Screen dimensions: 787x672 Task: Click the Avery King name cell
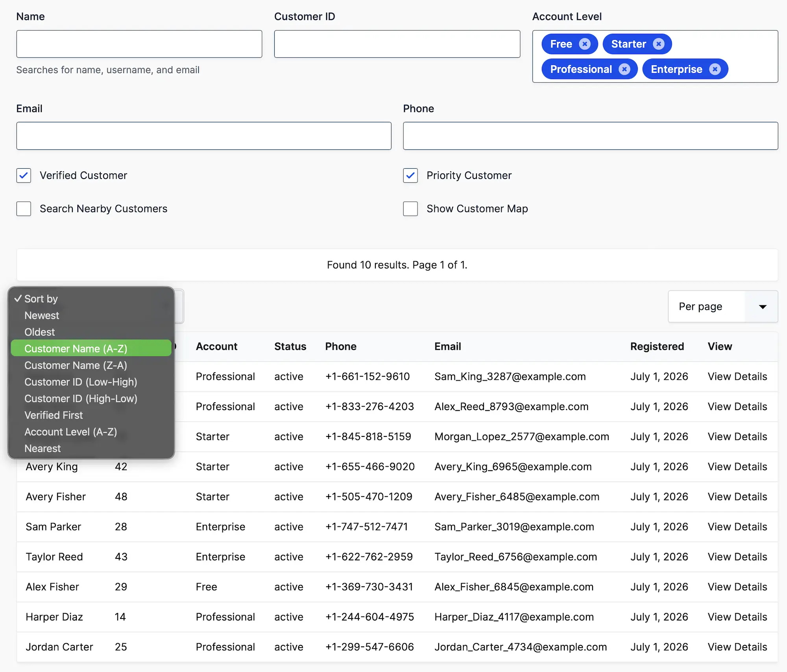coord(52,467)
